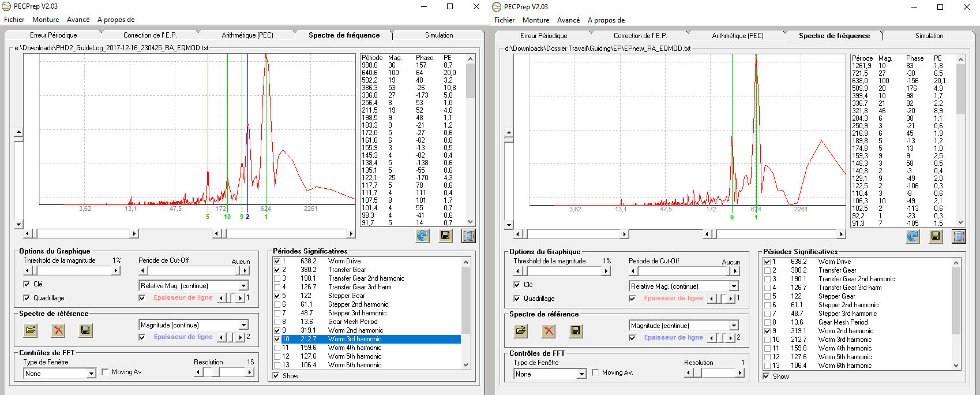Switch to Simulation tab in left window
The image size is (980, 395).
pos(439,35)
